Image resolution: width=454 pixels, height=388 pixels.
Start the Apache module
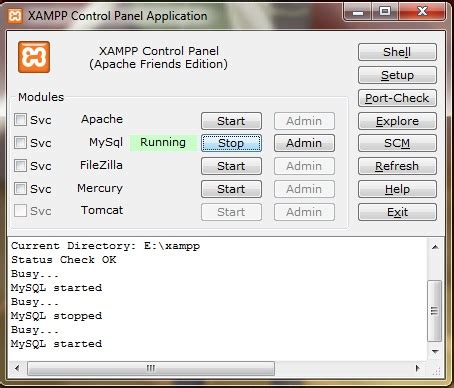click(x=231, y=121)
